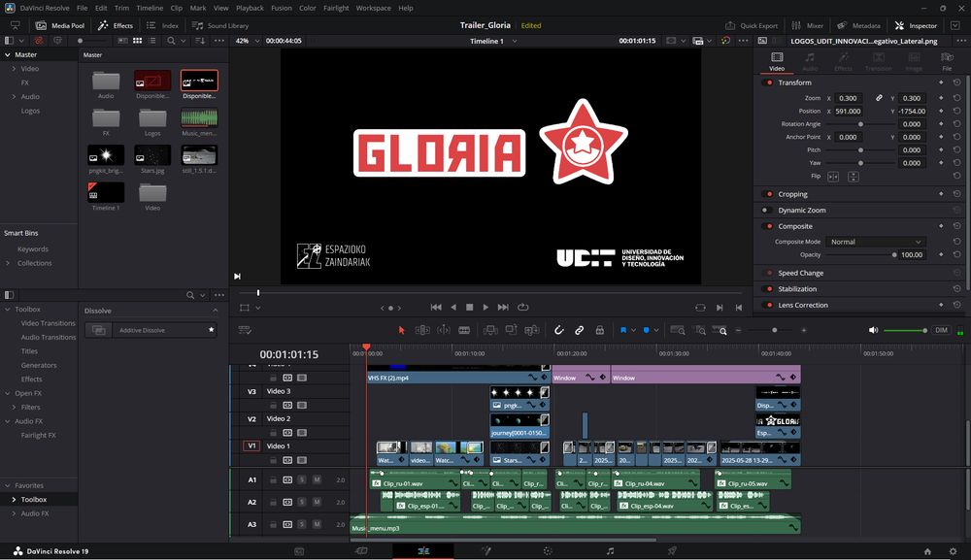
Task: Open Project Settings gear icon
Action: pyautogui.click(x=954, y=551)
